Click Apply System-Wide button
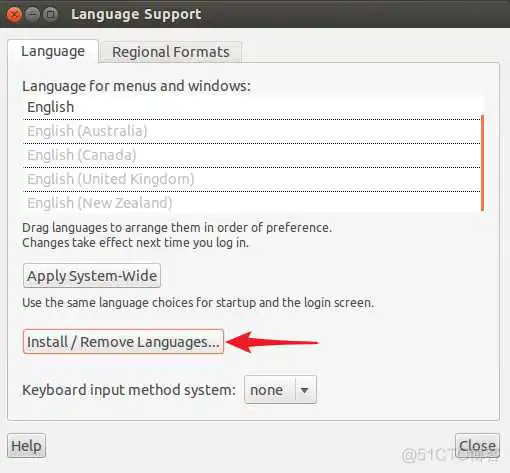 coord(92,276)
